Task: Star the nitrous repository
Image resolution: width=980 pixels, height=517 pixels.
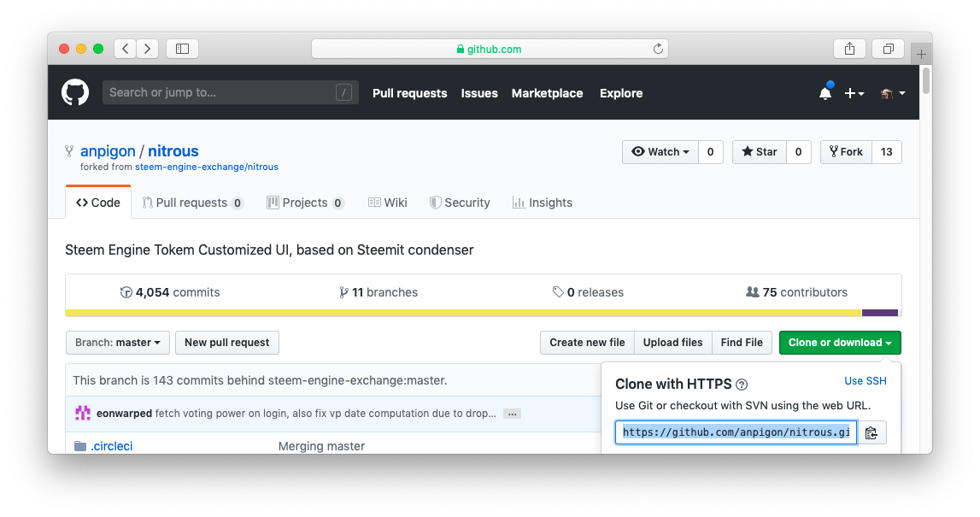Action: pyautogui.click(x=759, y=152)
